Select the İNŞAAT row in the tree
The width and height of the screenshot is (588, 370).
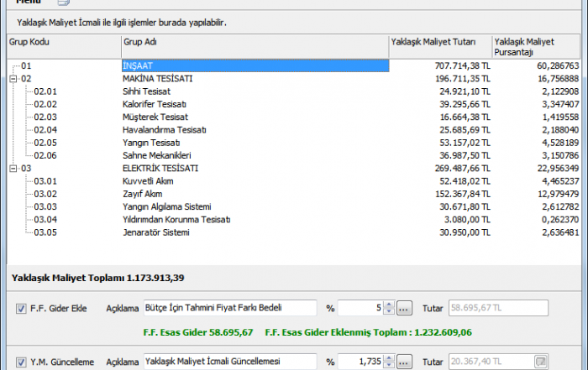254,65
